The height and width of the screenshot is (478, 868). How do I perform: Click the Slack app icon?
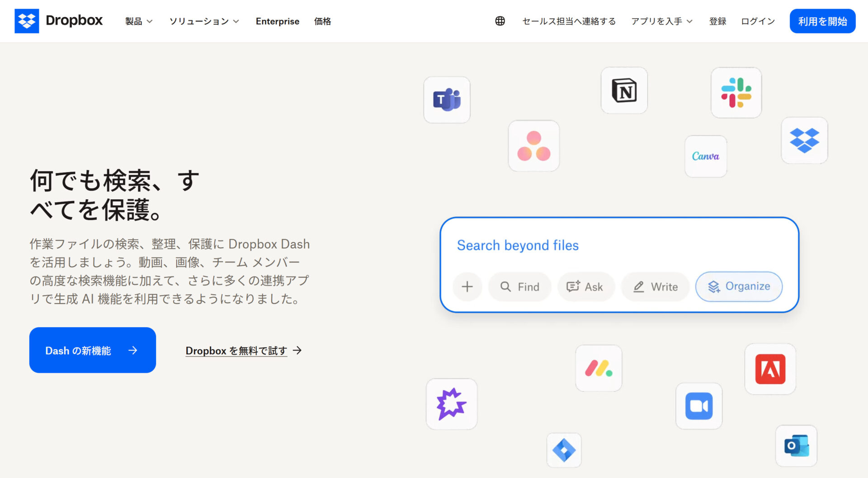(x=736, y=93)
